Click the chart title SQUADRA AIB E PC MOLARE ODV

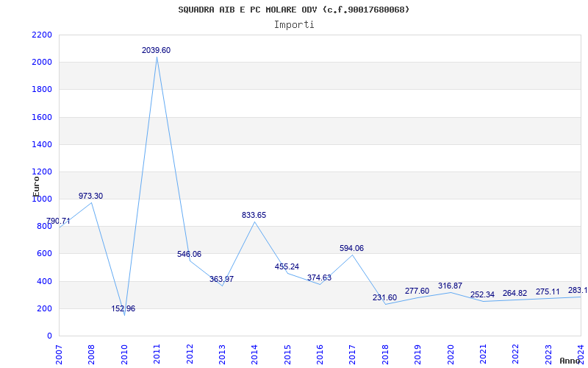(294, 10)
